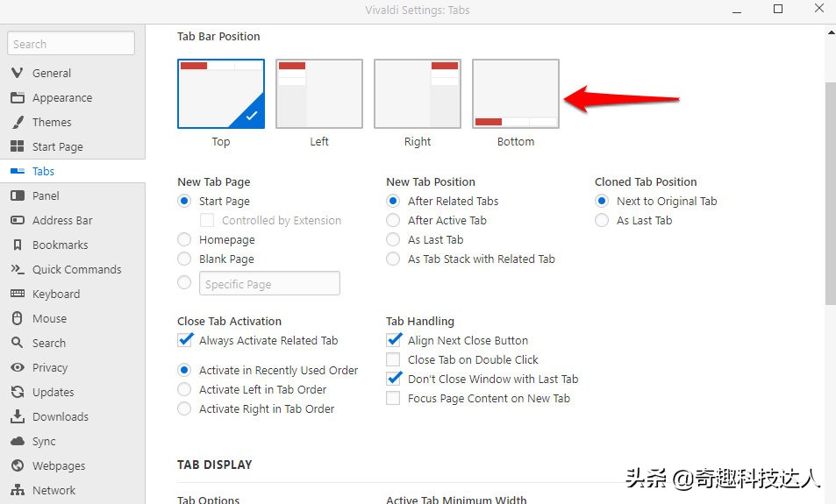This screenshot has height=504, width=836.
Task: Select After Active Tab option
Action: [x=393, y=220]
